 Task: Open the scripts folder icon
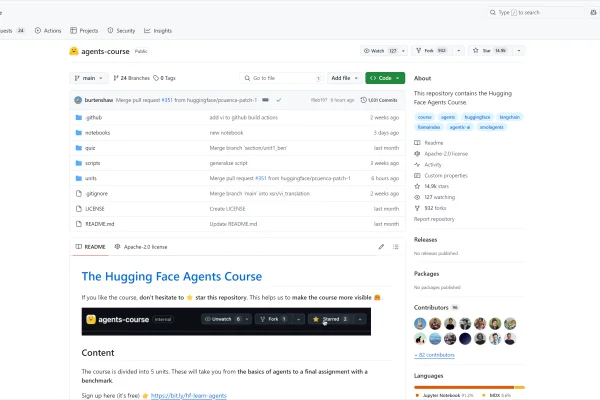[79, 163]
